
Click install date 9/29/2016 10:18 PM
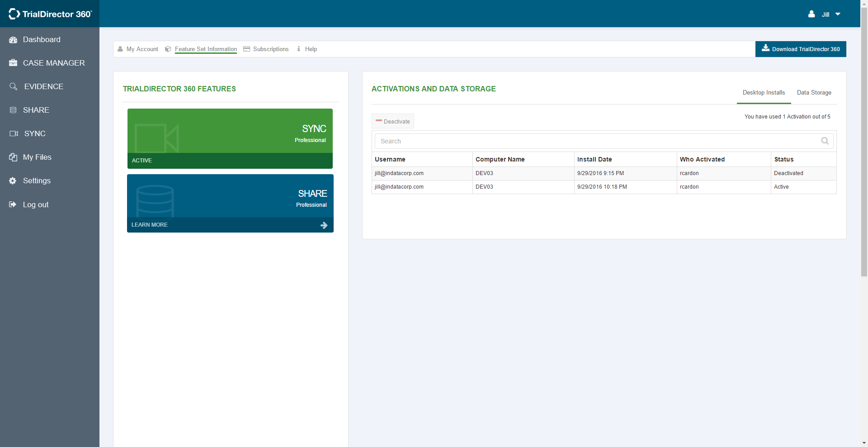(602, 187)
